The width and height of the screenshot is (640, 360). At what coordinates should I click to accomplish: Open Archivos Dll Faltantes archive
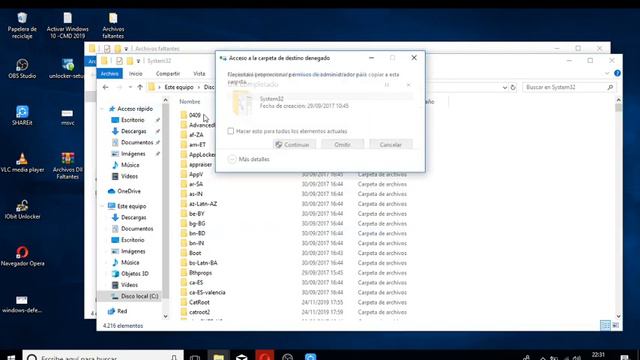(67, 166)
